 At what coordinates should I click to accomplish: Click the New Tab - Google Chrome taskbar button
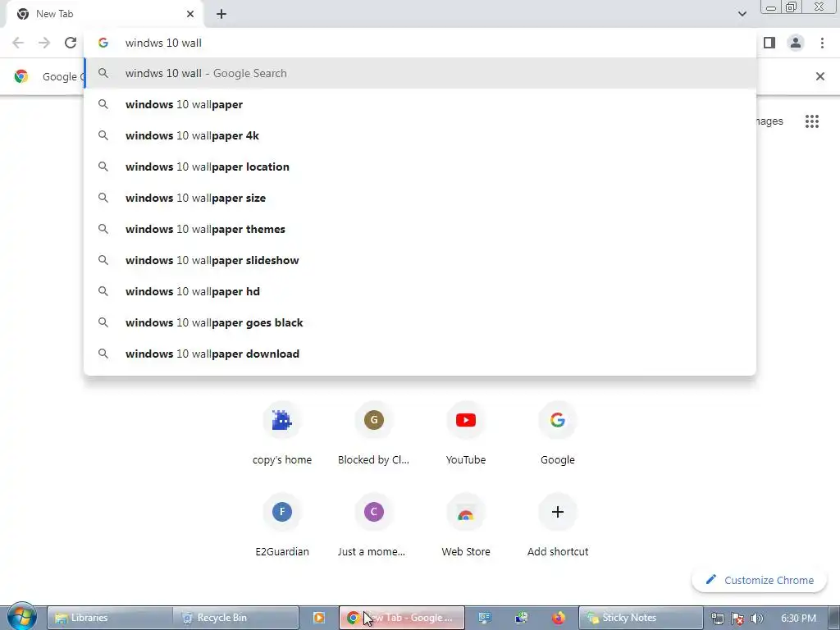coord(402,618)
